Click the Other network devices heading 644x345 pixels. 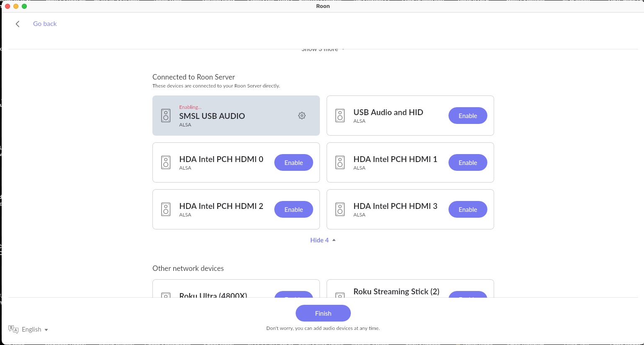188,268
